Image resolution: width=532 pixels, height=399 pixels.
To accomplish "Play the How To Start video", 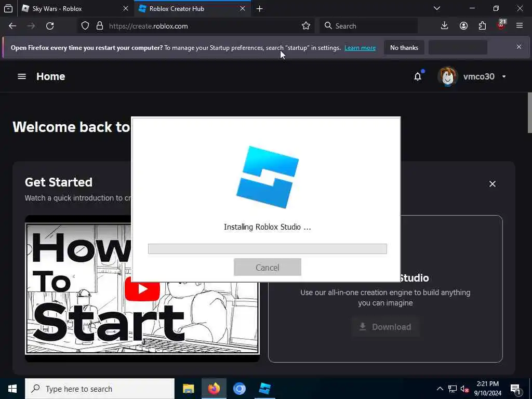I will [142, 289].
